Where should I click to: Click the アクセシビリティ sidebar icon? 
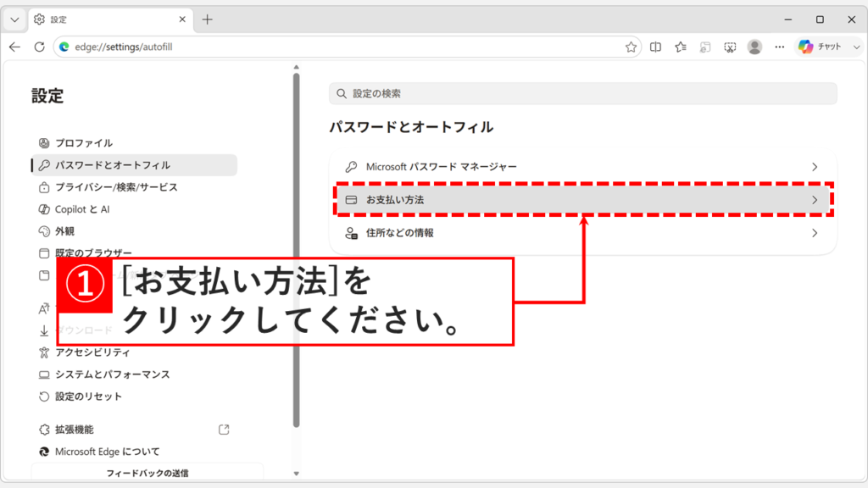pos(44,352)
